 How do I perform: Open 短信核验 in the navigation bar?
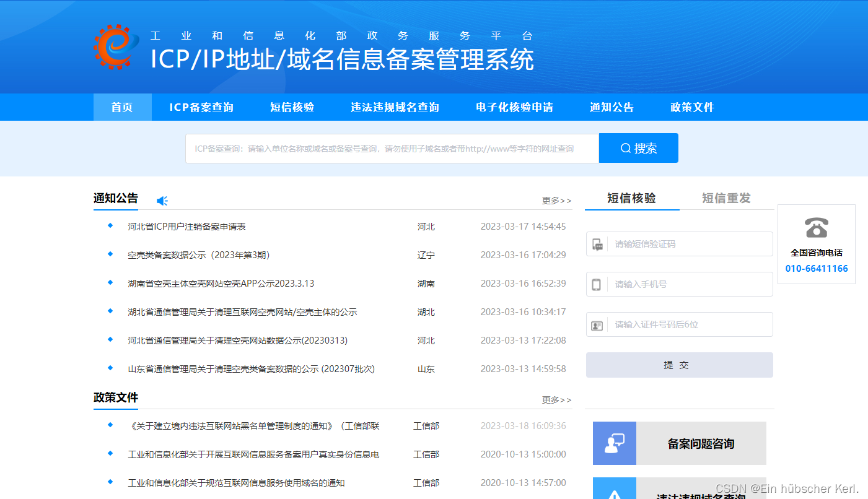pyautogui.click(x=292, y=107)
